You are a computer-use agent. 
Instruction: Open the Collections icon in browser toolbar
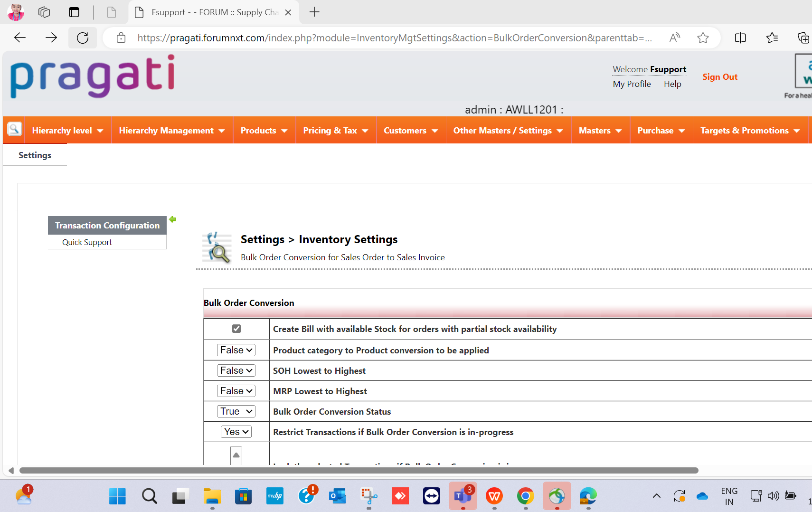pos(803,38)
